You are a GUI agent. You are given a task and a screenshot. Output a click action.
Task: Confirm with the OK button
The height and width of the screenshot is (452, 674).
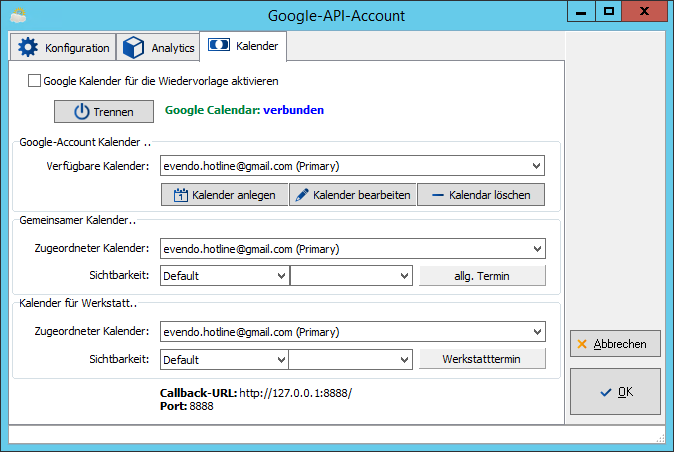pos(615,392)
